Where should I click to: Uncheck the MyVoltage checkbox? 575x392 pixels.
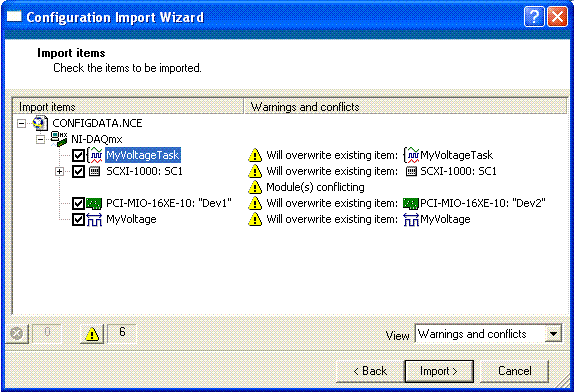pyautogui.click(x=78, y=219)
